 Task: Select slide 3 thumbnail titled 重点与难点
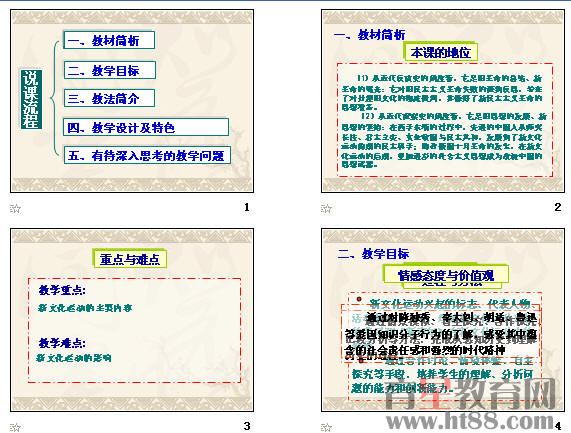click(132, 320)
